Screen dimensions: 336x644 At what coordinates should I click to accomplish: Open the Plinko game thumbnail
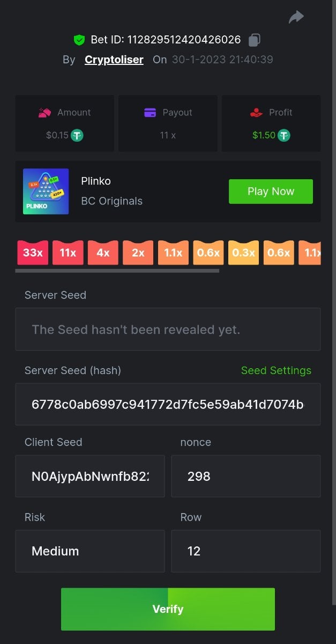click(x=46, y=192)
